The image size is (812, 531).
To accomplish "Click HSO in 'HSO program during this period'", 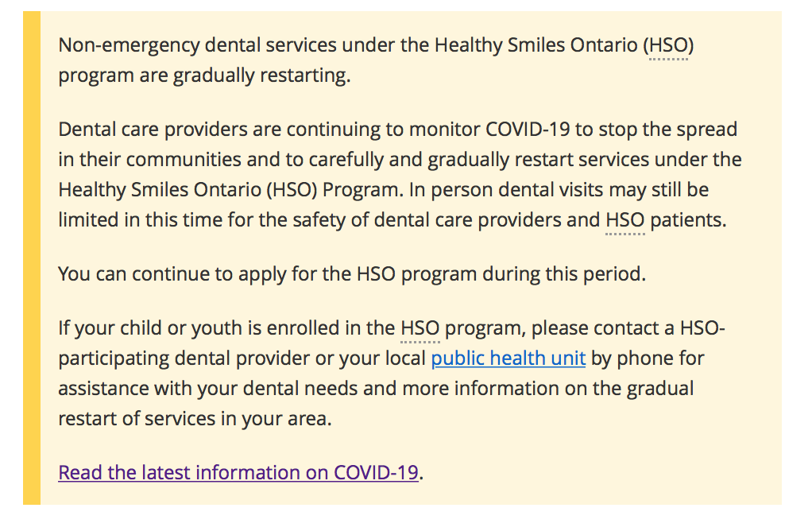I will 376,274.
